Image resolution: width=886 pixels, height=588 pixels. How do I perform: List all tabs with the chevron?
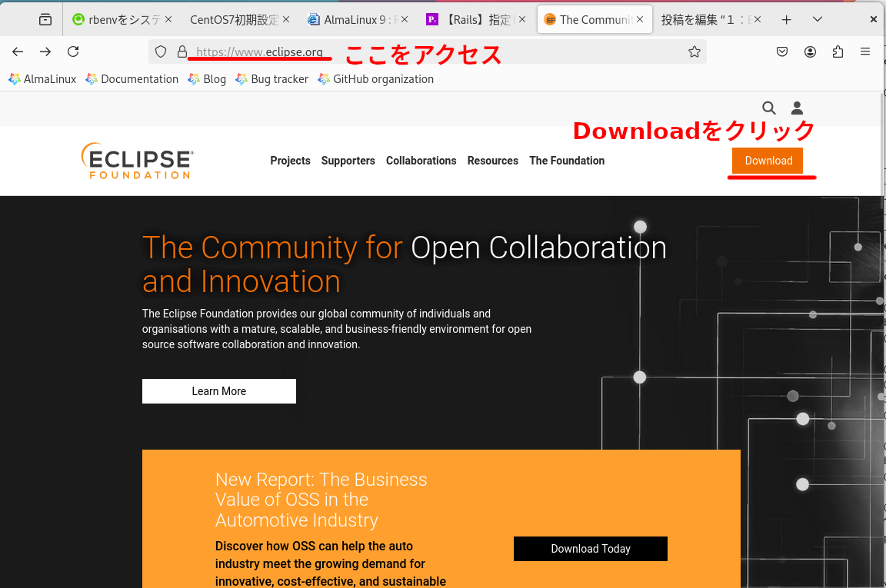click(817, 20)
